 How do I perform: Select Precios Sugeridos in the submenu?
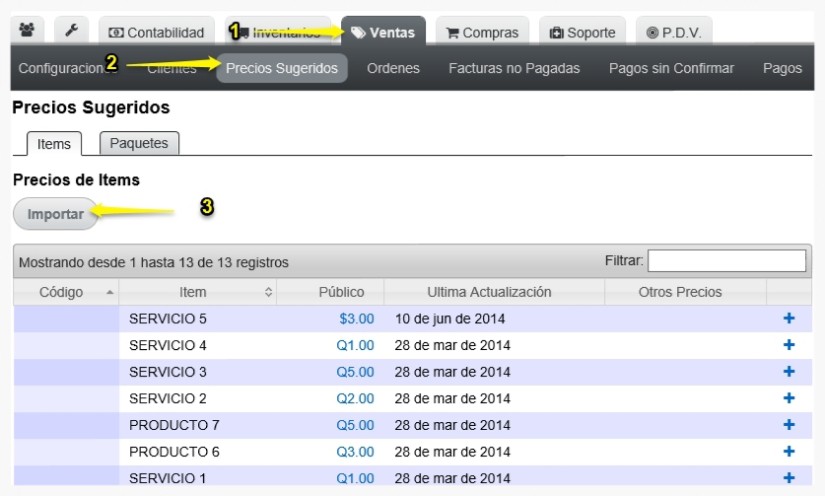(x=282, y=68)
